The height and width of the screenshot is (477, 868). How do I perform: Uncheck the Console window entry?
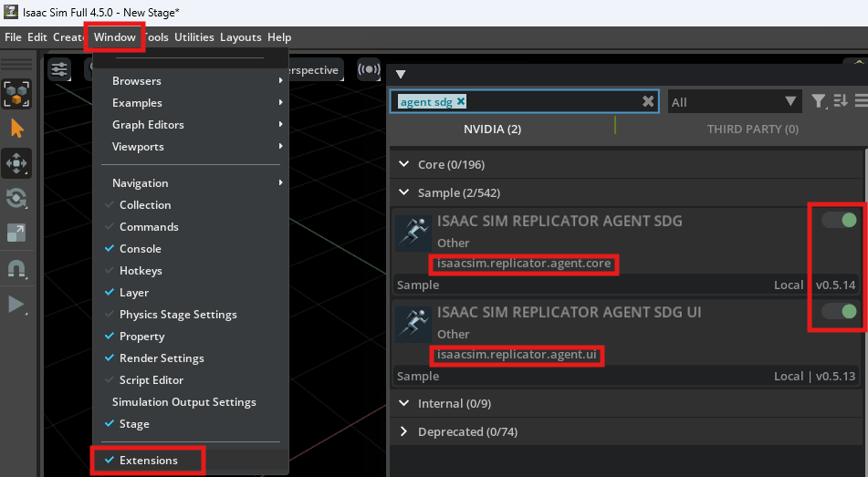coord(191,248)
